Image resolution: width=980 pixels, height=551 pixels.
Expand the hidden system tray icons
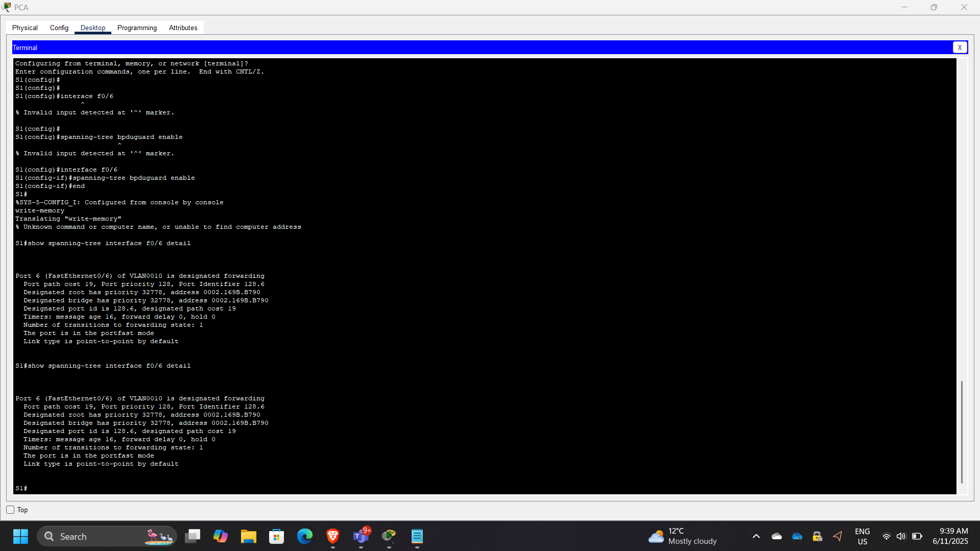coord(756,536)
